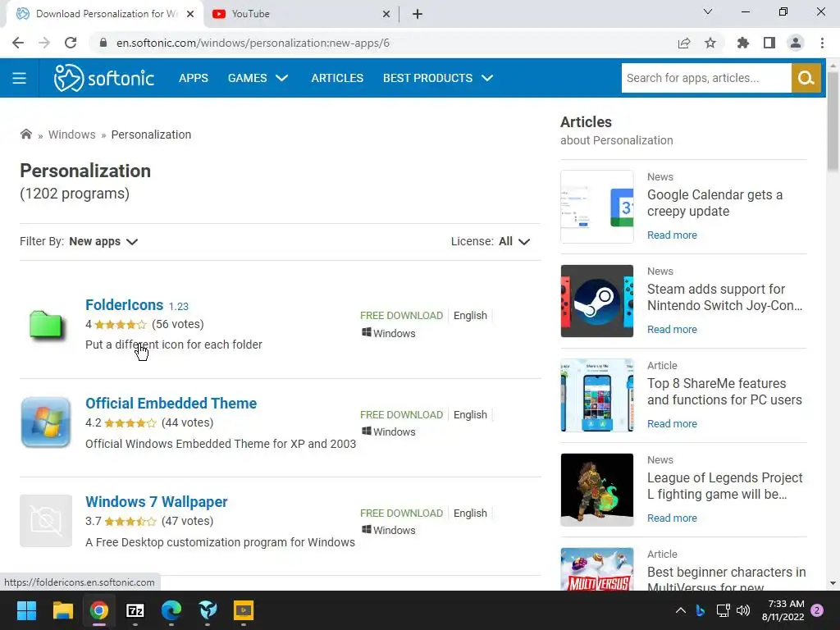
Task: Open Microsoft Edge from taskbar
Action: pyautogui.click(x=171, y=610)
